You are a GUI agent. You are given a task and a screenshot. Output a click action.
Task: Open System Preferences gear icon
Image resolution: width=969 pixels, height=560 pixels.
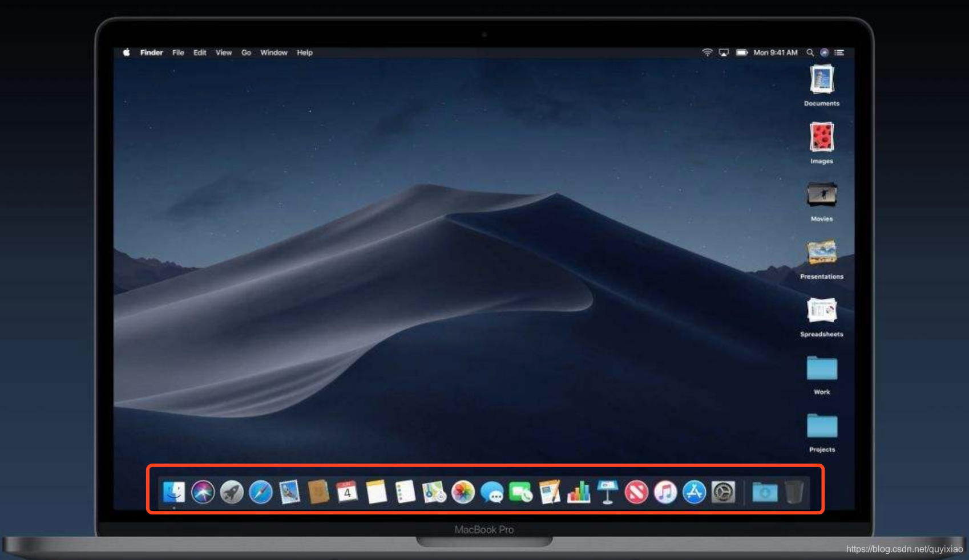point(723,492)
